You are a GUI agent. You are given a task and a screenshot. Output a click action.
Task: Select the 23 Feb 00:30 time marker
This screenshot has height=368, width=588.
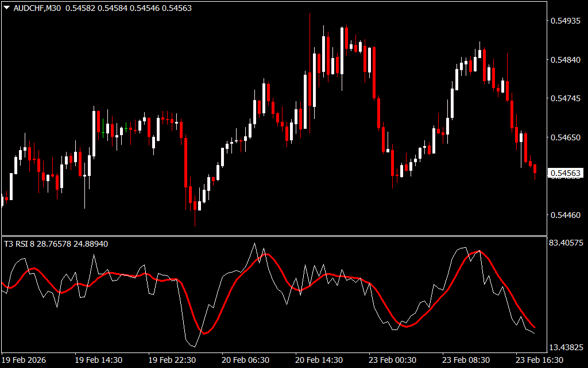(393, 360)
